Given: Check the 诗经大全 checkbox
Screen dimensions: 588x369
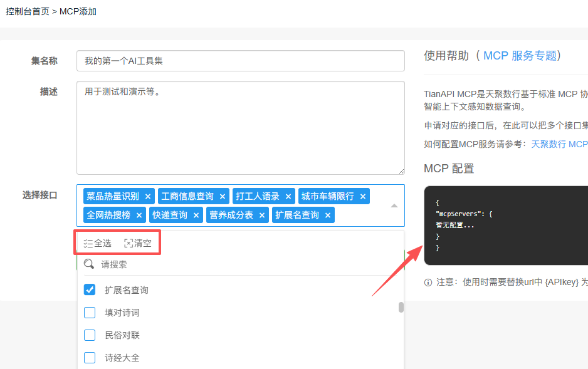Looking at the screenshot, I should click(x=88, y=357).
